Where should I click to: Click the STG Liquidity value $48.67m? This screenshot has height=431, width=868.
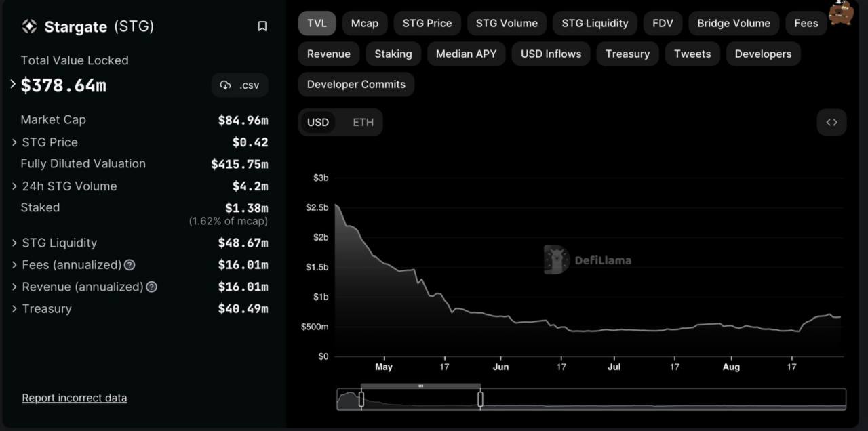(243, 243)
